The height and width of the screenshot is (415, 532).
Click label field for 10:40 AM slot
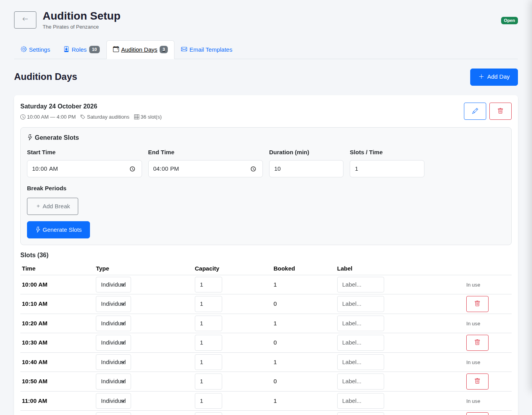(x=361, y=362)
